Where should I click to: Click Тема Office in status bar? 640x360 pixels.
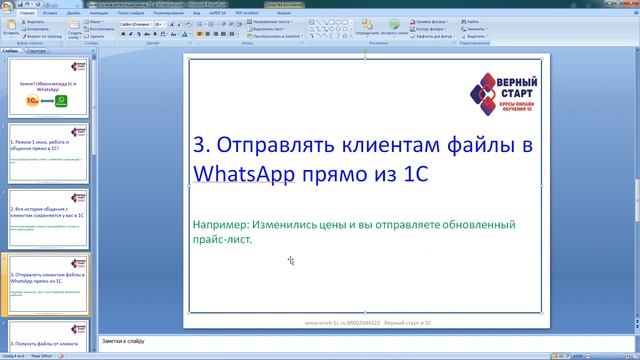click(41, 356)
